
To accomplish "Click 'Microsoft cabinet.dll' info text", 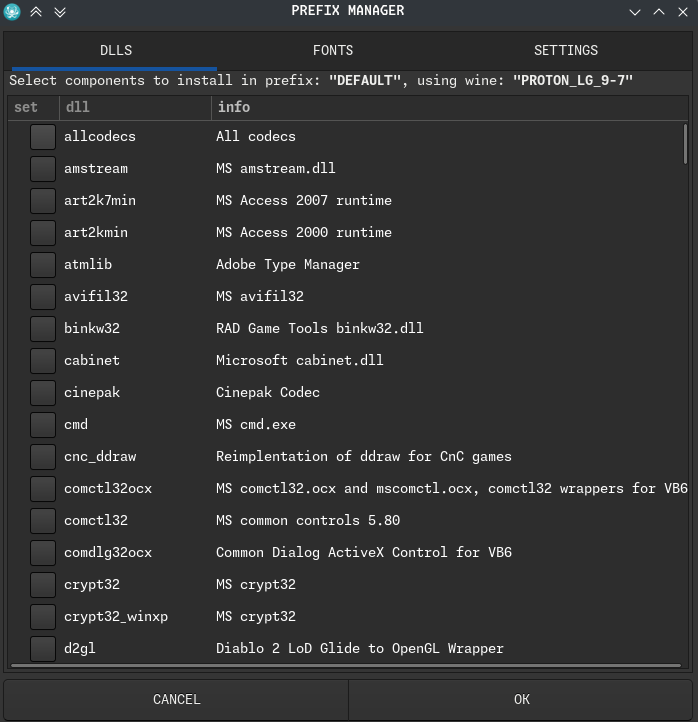I will 300,361.
